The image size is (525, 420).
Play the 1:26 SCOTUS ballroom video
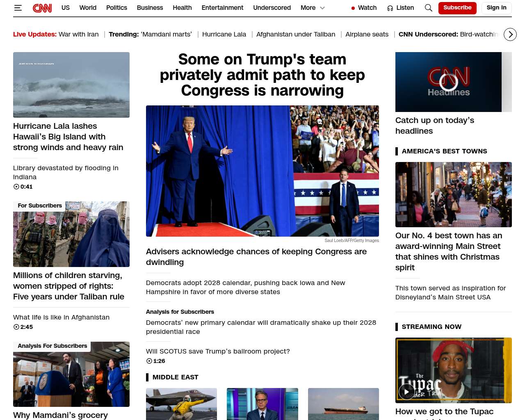[149, 361]
